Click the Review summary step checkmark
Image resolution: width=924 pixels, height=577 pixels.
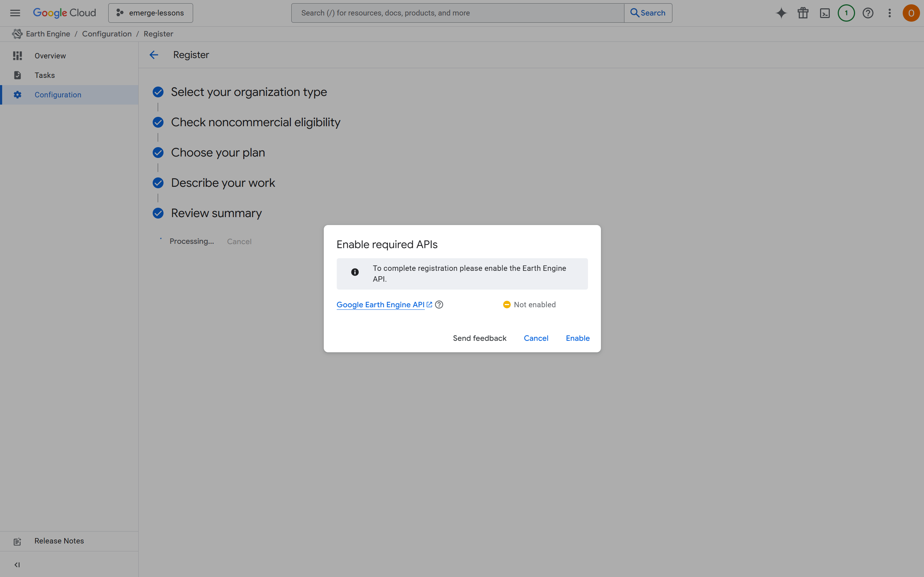pos(158,213)
